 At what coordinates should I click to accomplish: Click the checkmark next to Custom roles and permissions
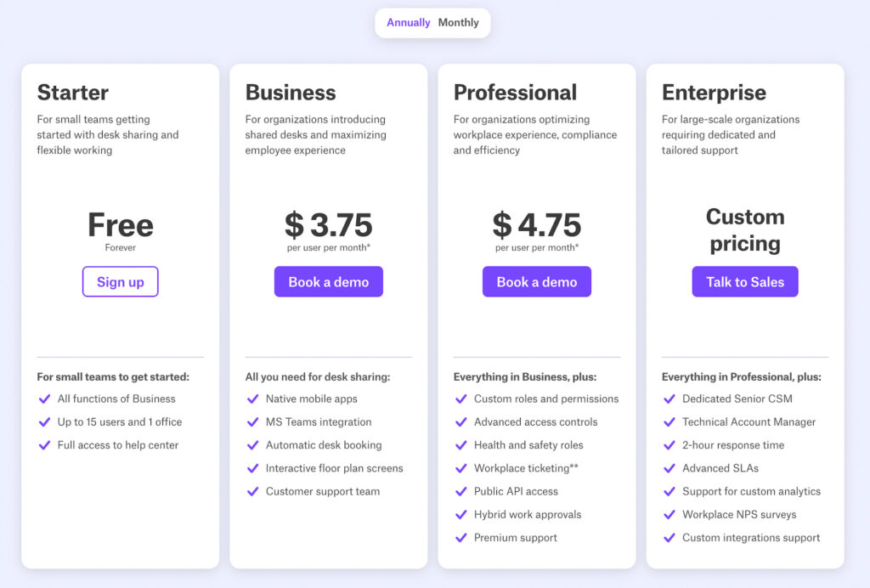pyautogui.click(x=460, y=399)
